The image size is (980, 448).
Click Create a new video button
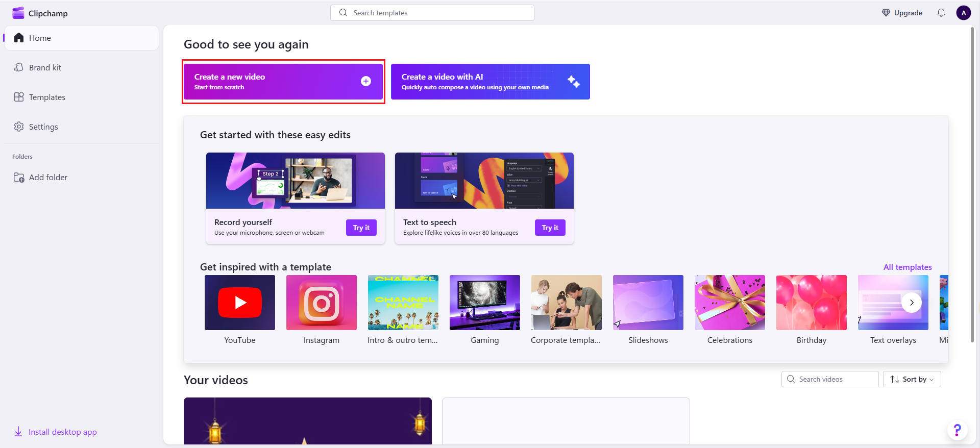coord(283,82)
